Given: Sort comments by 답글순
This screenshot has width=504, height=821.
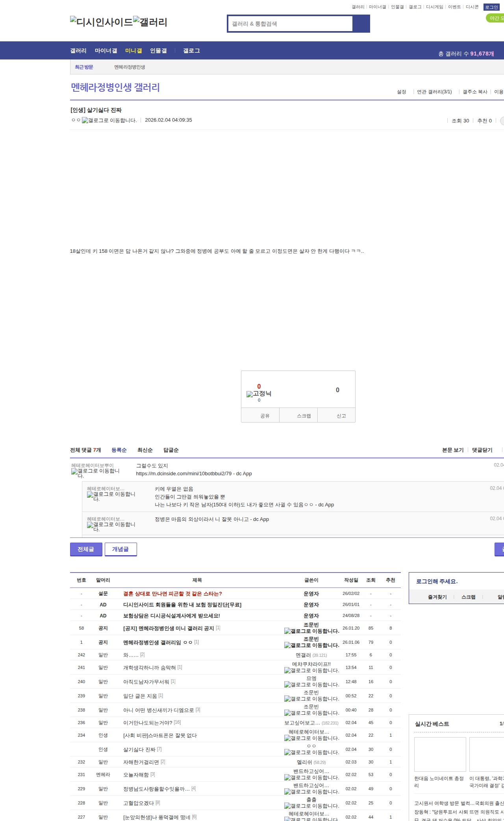Looking at the screenshot, I should tap(171, 450).
